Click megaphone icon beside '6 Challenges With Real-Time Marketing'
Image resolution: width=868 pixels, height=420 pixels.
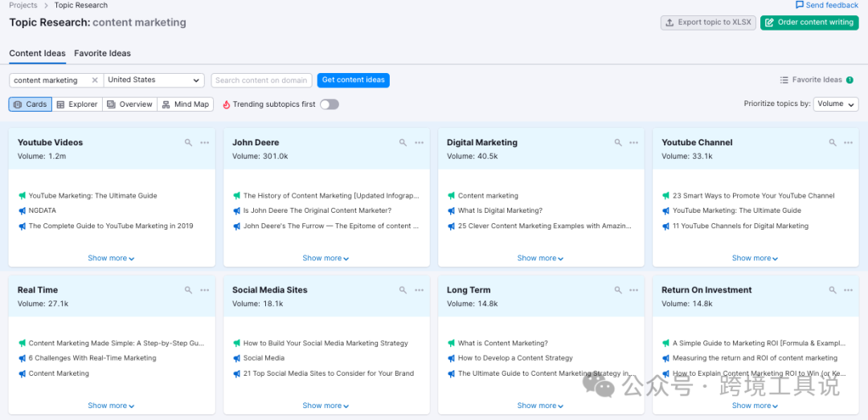click(x=23, y=358)
